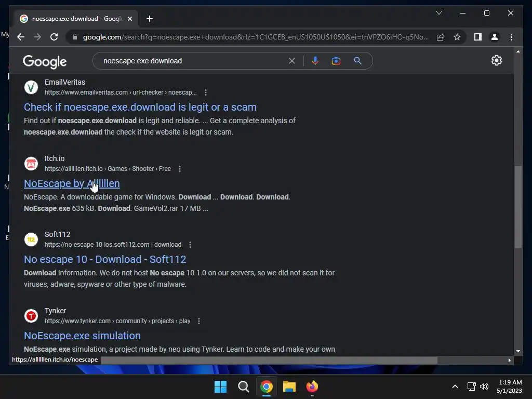
Task: Open 'Check if noescape.exe.download is legit' result
Action: click(140, 107)
